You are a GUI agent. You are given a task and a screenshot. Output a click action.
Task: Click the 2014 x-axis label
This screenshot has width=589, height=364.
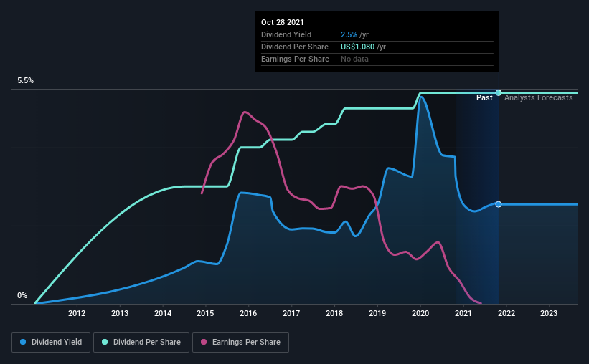coord(163,313)
